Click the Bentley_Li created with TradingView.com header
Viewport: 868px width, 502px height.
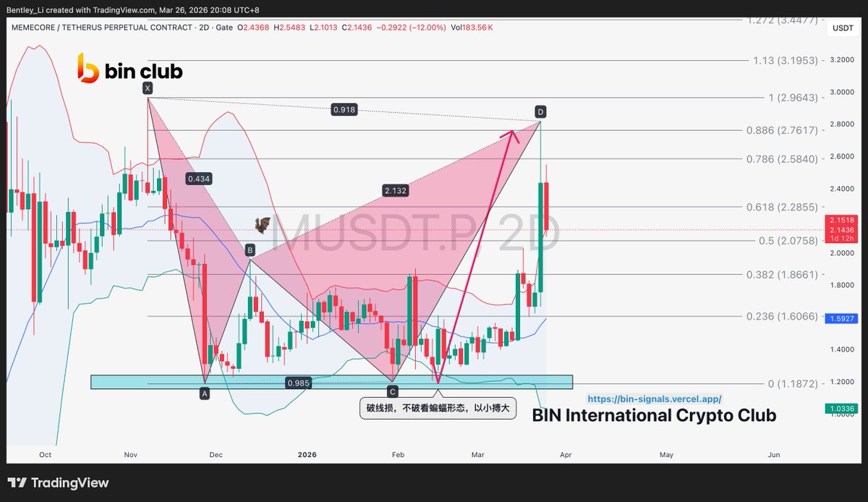point(132,10)
